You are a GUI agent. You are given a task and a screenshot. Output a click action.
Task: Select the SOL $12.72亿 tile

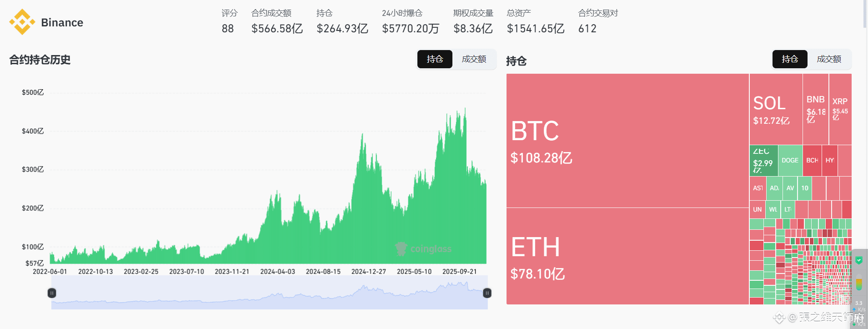point(776,109)
